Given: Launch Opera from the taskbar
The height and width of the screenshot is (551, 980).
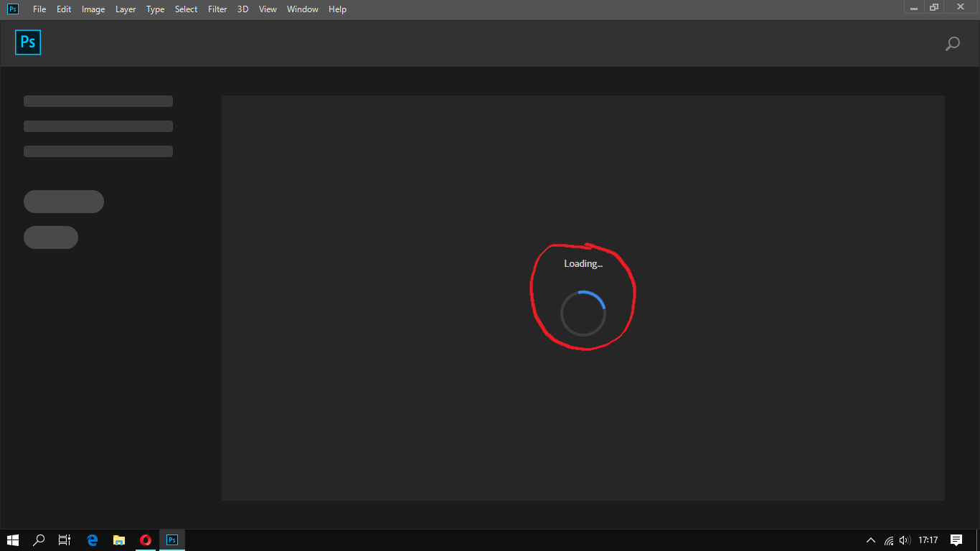Looking at the screenshot, I should (x=145, y=540).
